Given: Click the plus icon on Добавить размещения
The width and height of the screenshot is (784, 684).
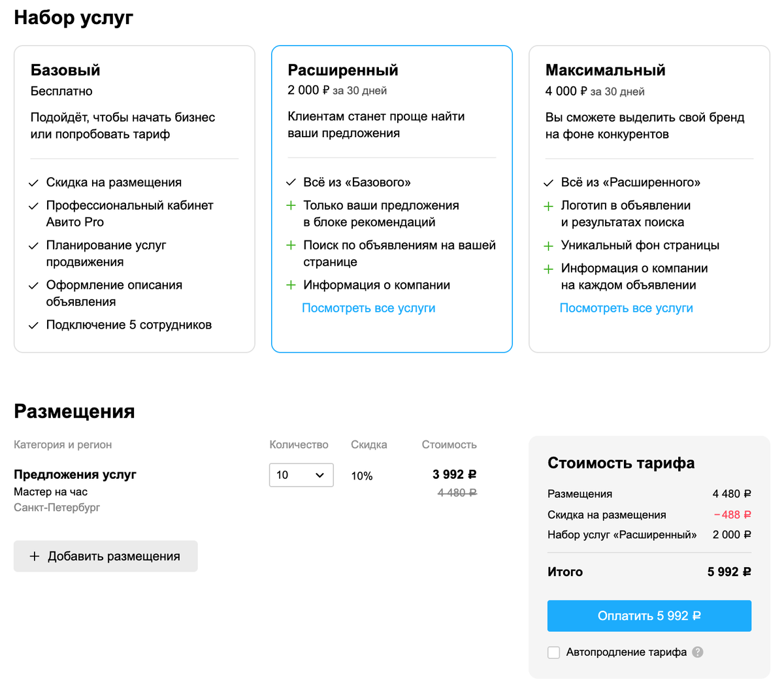Looking at the screenshot, I should tap(35, 556).
